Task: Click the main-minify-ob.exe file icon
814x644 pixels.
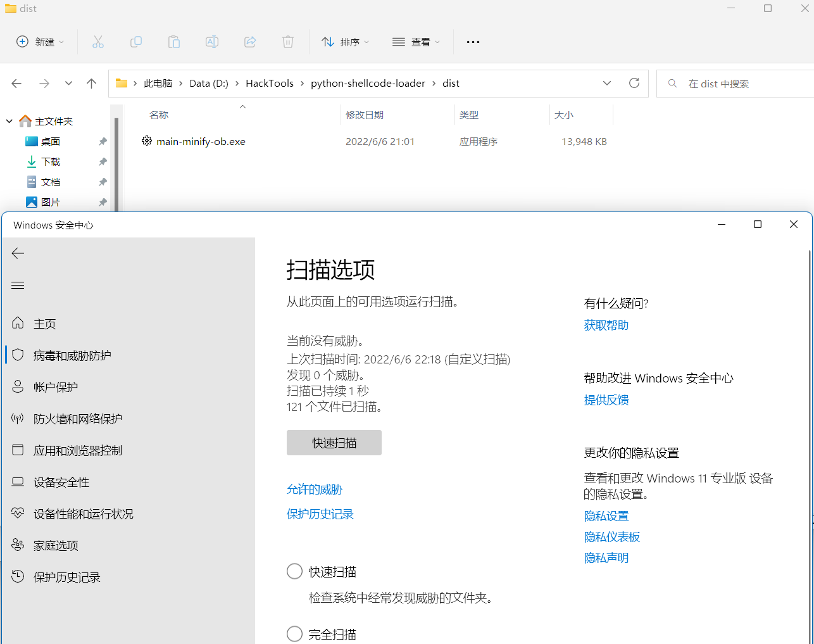Action: pyautogui.click(x=147, y=141)
